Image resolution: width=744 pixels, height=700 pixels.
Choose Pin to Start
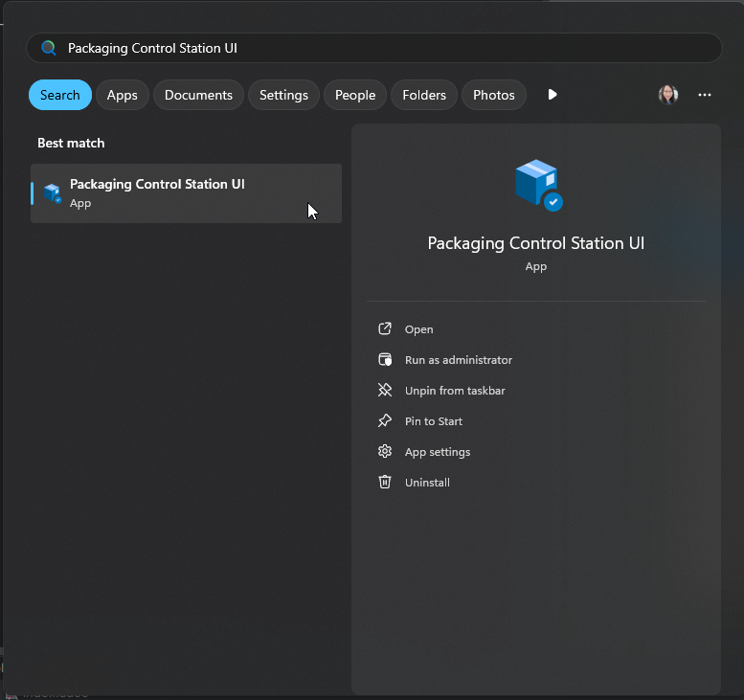pyautogui.click(x=433, y=421)
